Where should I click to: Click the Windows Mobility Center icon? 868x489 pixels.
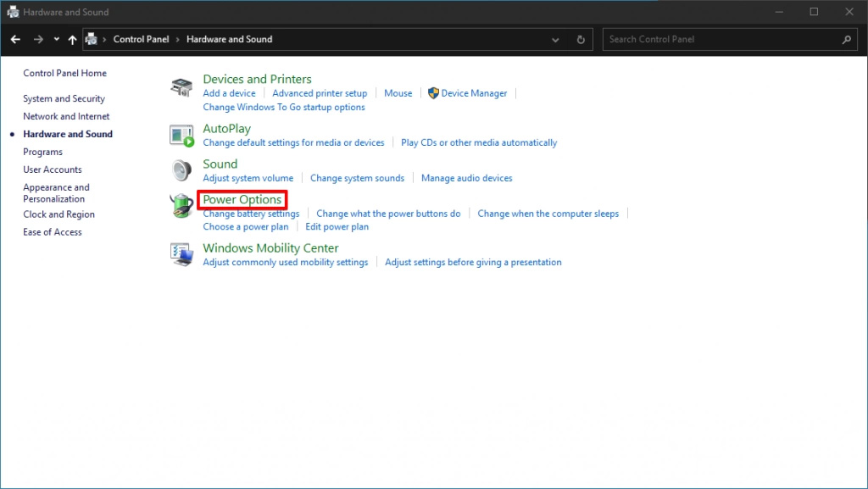(181, 254)
